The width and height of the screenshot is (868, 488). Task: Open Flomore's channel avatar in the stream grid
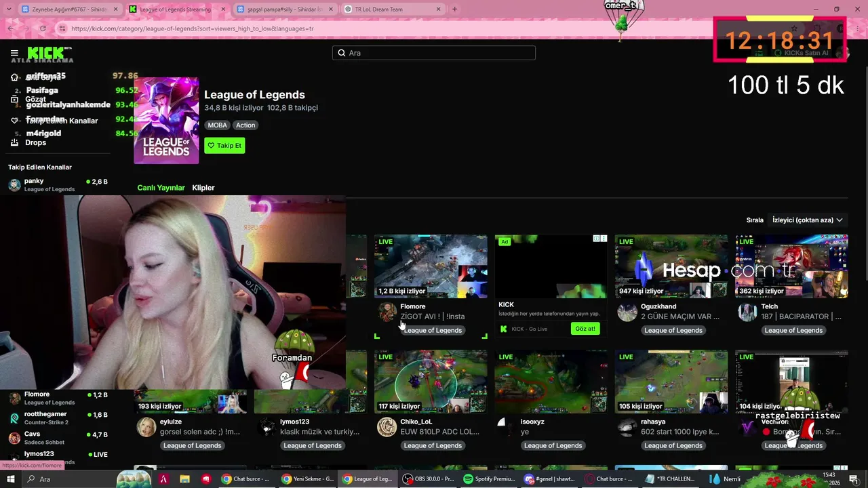click(x=387, y=312)
